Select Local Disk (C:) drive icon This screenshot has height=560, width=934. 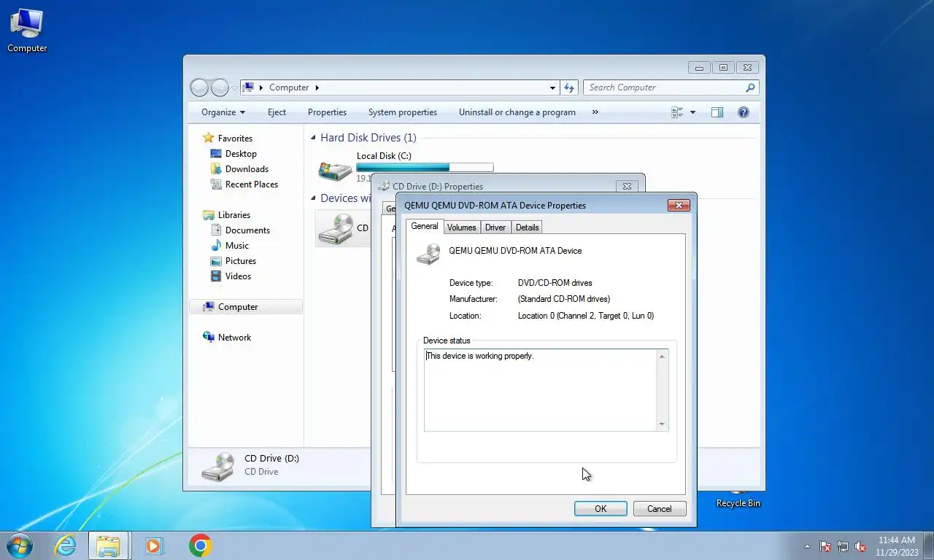point(335,171)
